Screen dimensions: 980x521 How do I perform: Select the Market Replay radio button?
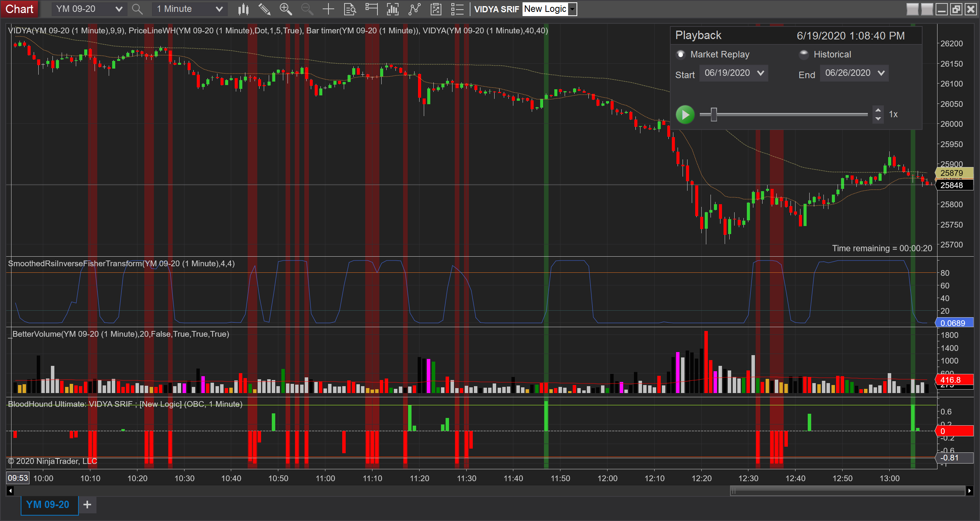681,54
